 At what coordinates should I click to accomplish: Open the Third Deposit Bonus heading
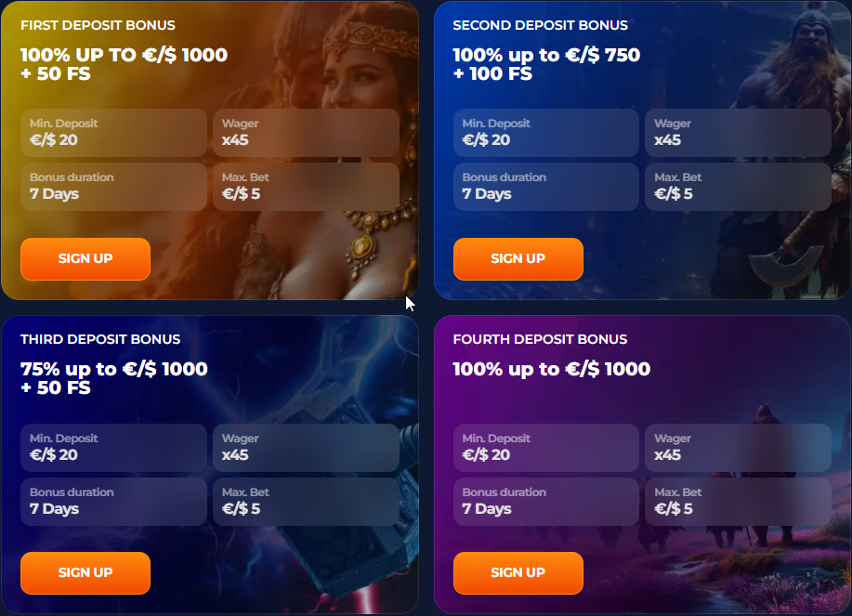tap(100, 339)
